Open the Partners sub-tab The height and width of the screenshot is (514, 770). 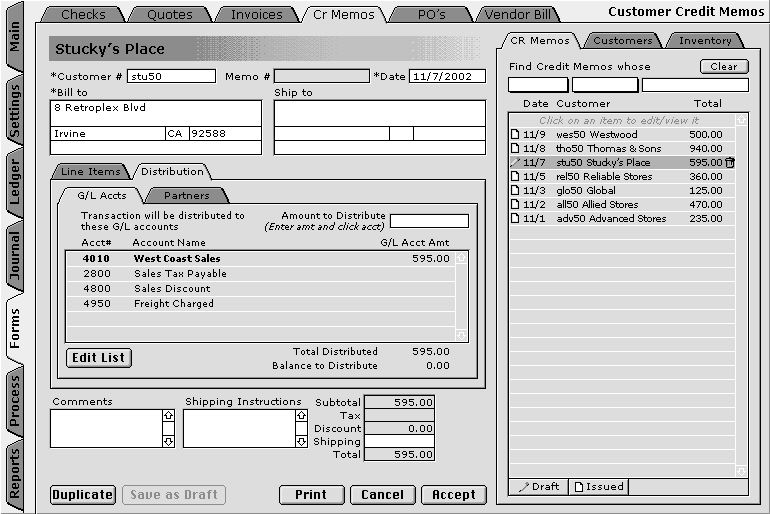[187, 195]
